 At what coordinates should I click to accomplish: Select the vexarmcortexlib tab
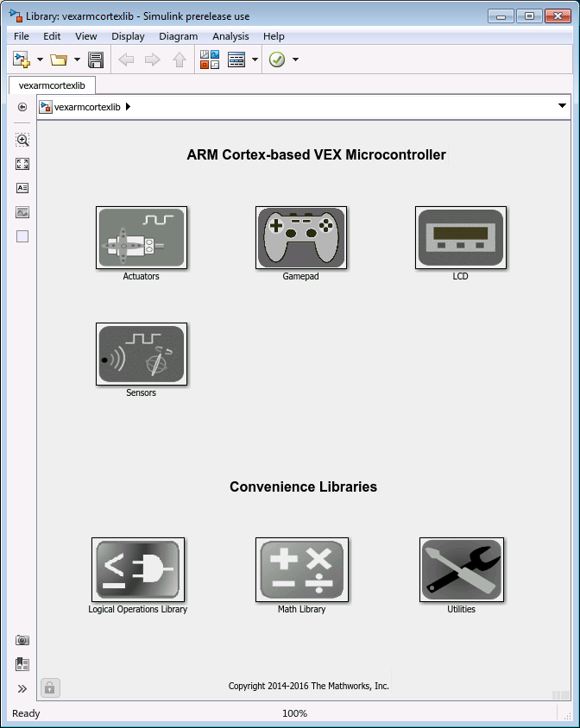tap(52, 85)
